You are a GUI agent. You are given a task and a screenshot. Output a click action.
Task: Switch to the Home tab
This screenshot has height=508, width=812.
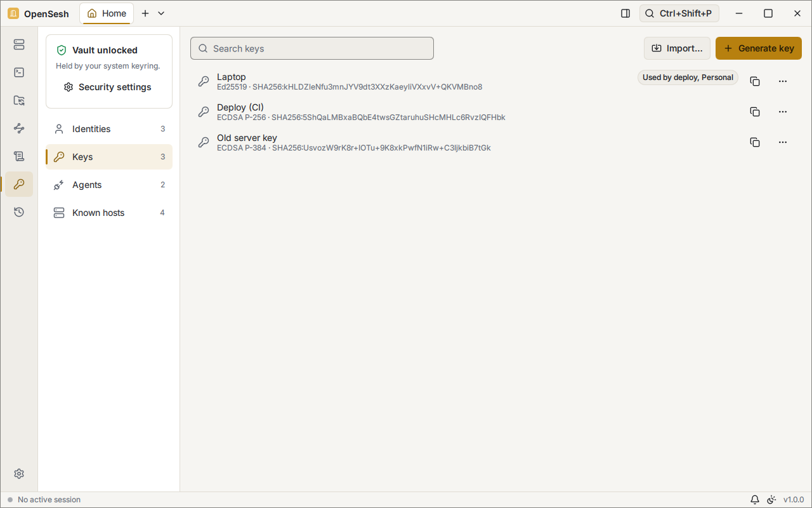click(107, 13)
